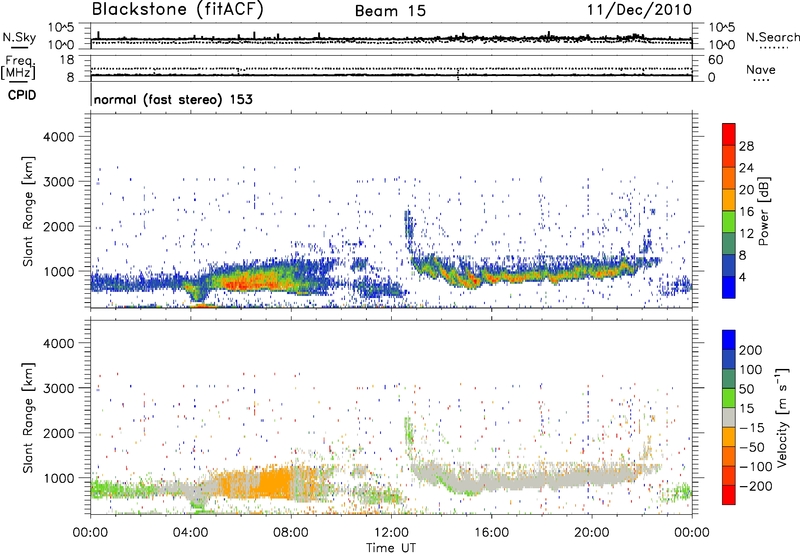Click the '-200' value on velocity color bar
Screen dimensions: 800x554
coord(756,486)
